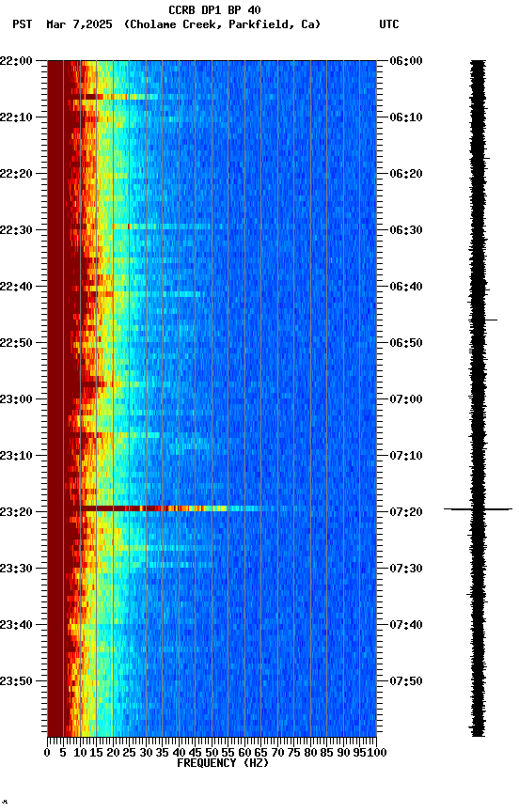The width and height of the screenshot is (519, 812).
Task: Click the 22:10 PST time label
Action: click(x=16, y=117)
